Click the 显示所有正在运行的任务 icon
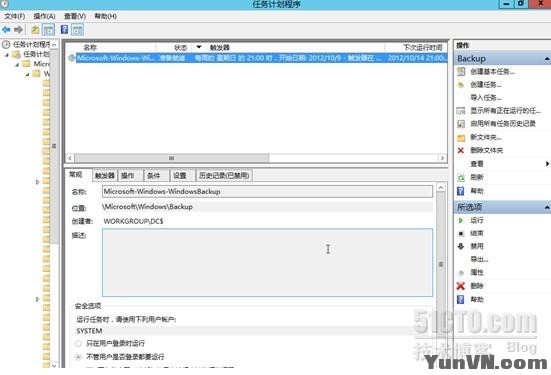Viewport: 551px width, 375px height. (x=461, y=111)
